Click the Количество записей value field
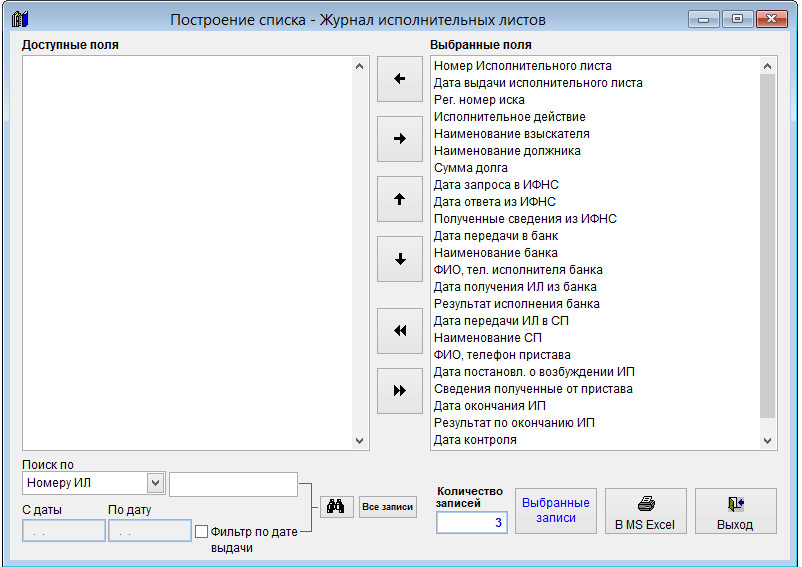802x567 pixels. [472, 523]
